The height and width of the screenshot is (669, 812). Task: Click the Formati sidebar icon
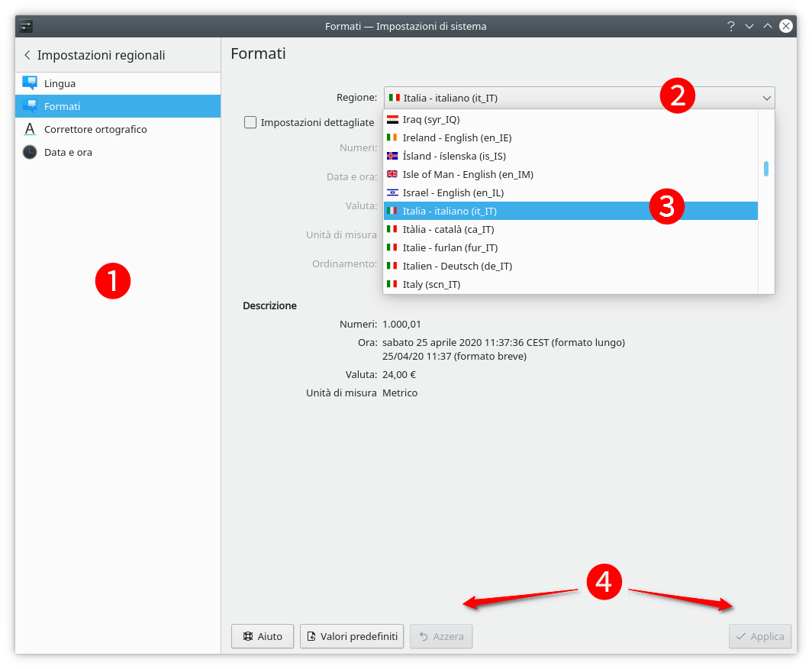click(30, 106)
